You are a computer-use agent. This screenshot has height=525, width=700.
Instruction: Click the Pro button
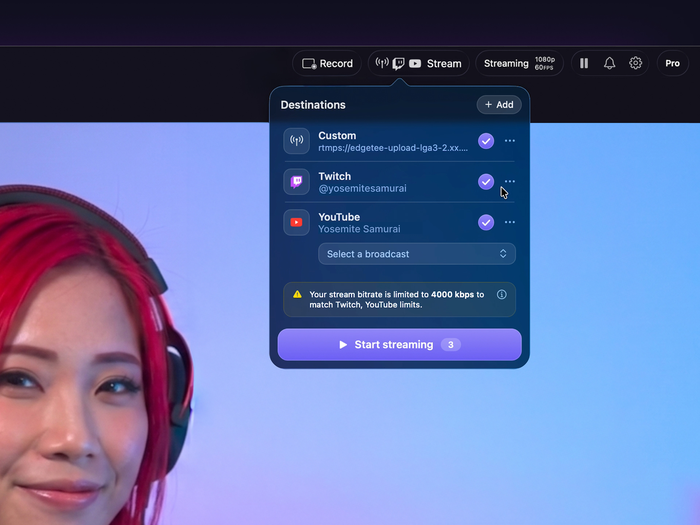(672, 63)
